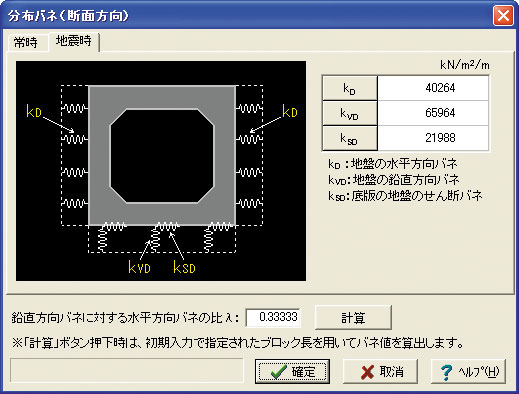This screenshot has height=394, width=519.
Task: Confirm with the 確定 button
Action: coord(292,371)
